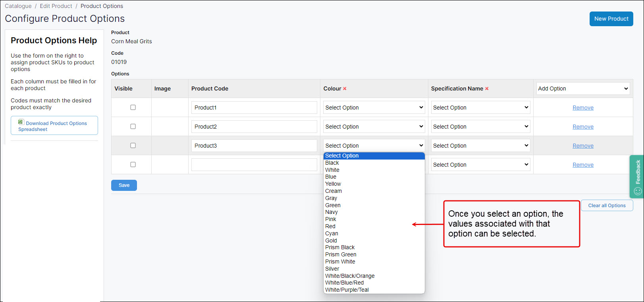Go to Catalogue in the breadcrumb

pyautogui.click(x=18, y=6)
